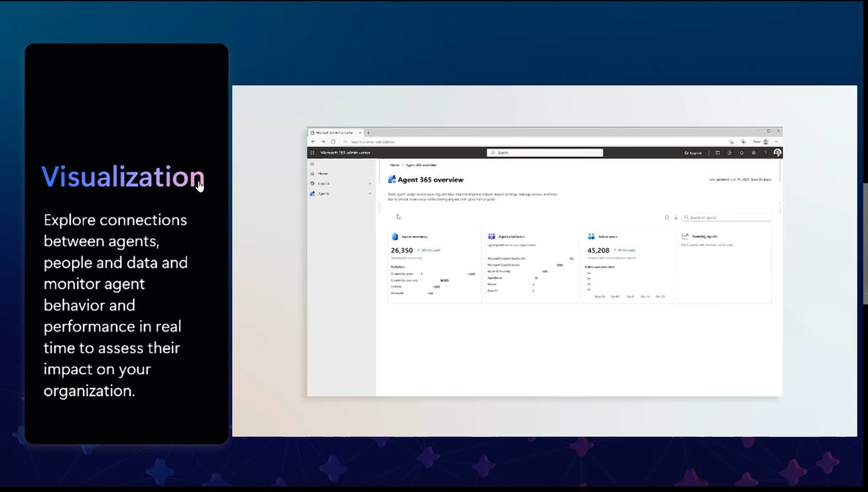
Task: Select Home in the left navigation
Action: (323, 173)
